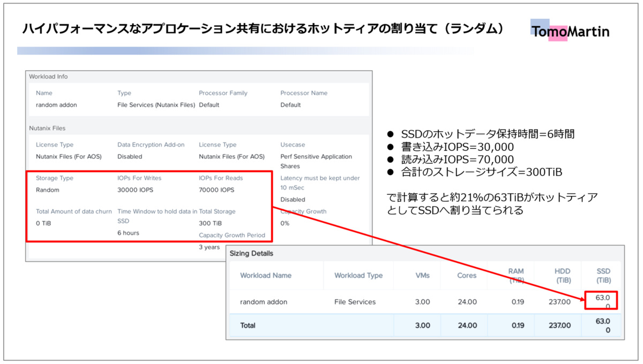The image size is (643, 364).
Task: Select Default under Processor Name
Action: pos(290,105)
